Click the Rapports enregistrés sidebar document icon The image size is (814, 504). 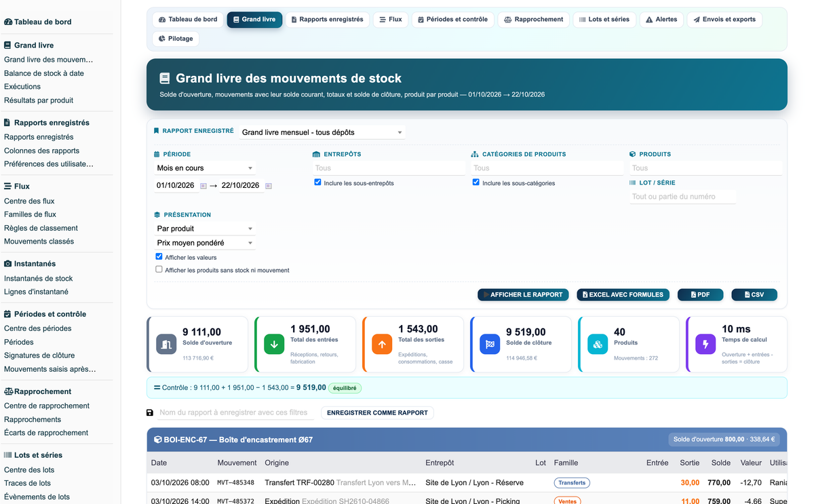click(7, 123)
